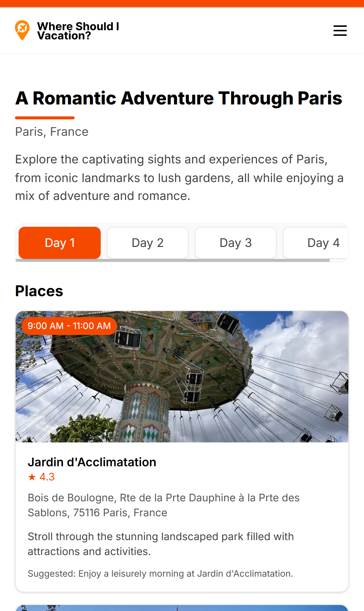
Task: Select the Day 1 tab
Action: pos(60,243)
